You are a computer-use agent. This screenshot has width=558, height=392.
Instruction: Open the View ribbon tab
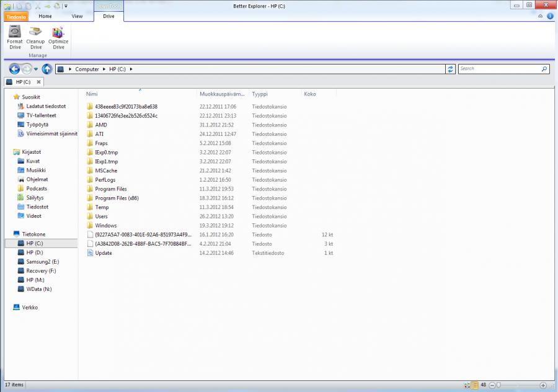click(x=77, y=16)
